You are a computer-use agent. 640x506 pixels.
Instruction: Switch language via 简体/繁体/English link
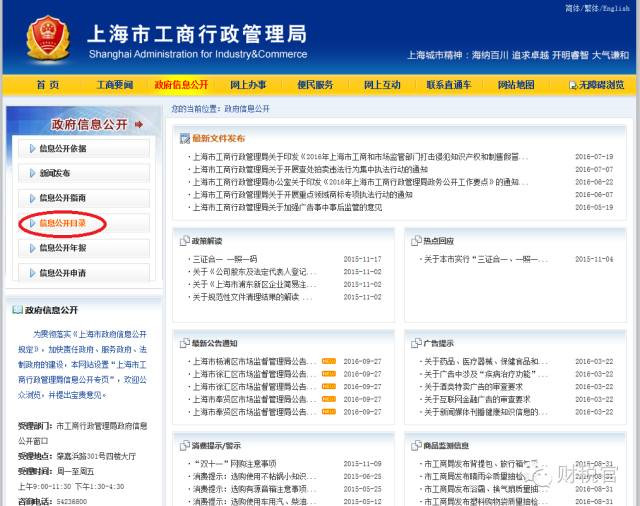pyautogui.click(x=598, y=8)
